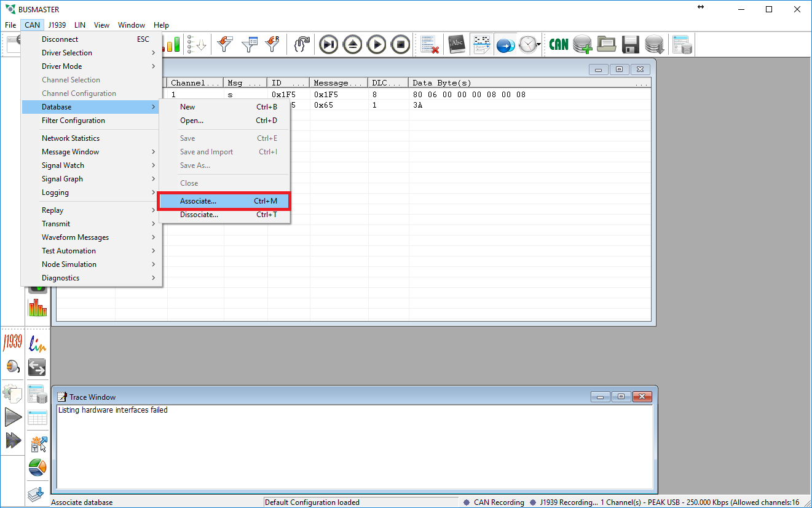This screenshot has width=812, height=508.
Task: Click the step-forward playback button
Action: (329, 44)
